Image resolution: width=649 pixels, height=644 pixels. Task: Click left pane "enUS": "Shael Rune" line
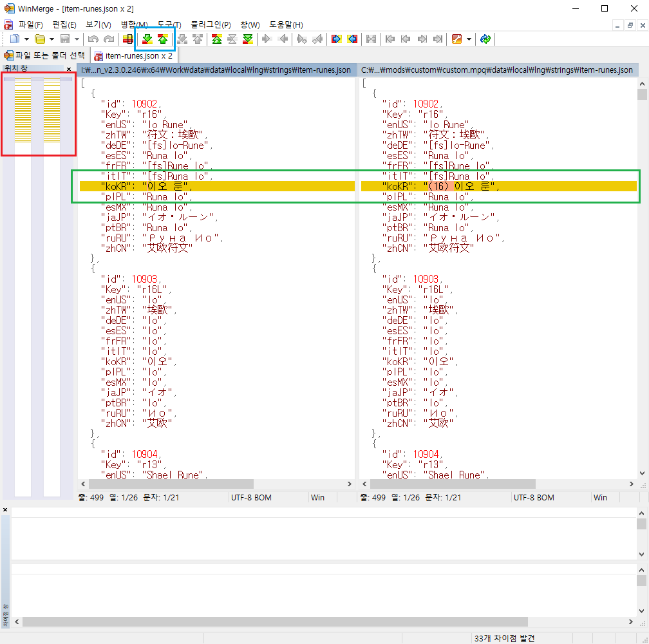point(154,475)
